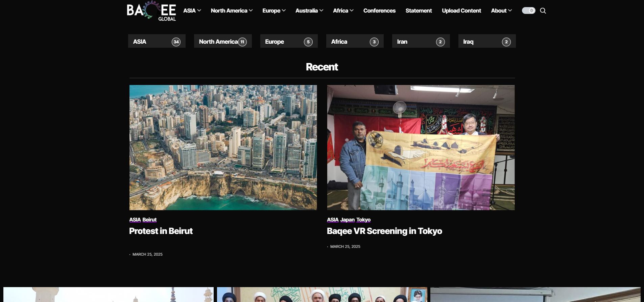
Task: Select the Iraq category box
Action: pyautogui.click(x=487, y=42)
